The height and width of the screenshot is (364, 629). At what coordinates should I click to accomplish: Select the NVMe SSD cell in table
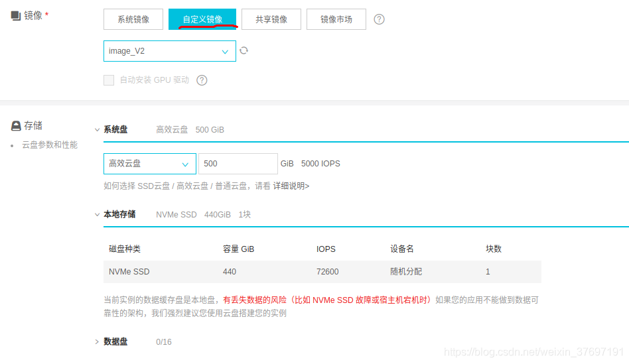point(129,272)
